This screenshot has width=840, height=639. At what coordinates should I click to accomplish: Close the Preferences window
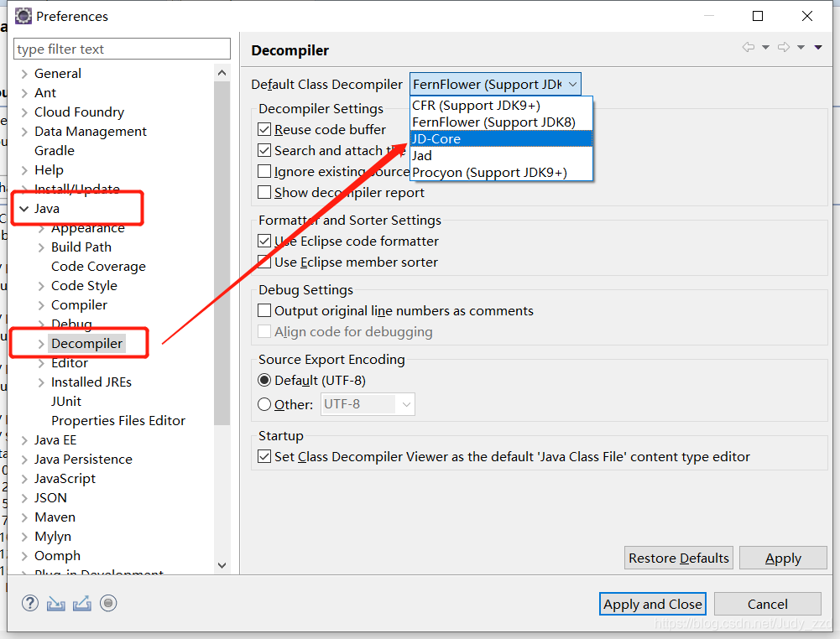807,16
